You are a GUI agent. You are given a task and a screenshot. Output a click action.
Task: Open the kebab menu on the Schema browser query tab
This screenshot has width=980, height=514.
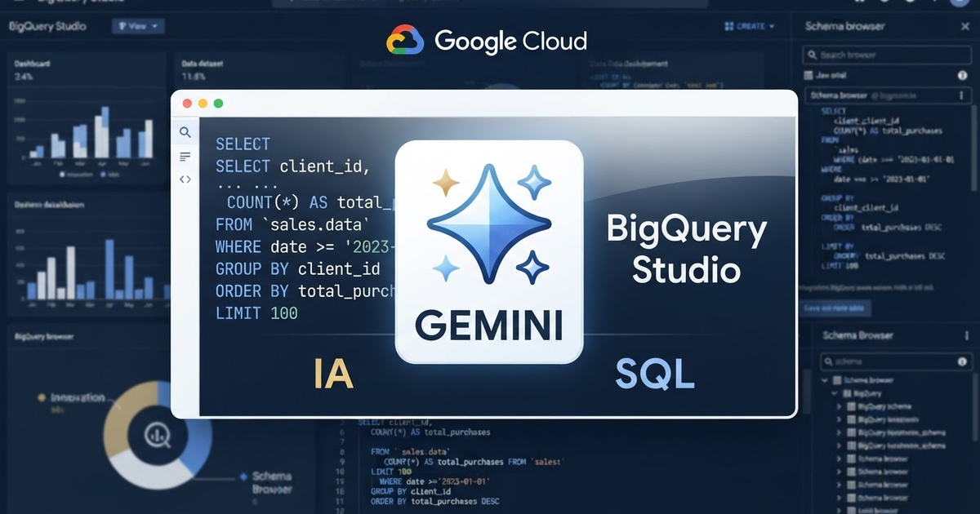(960, 95)
